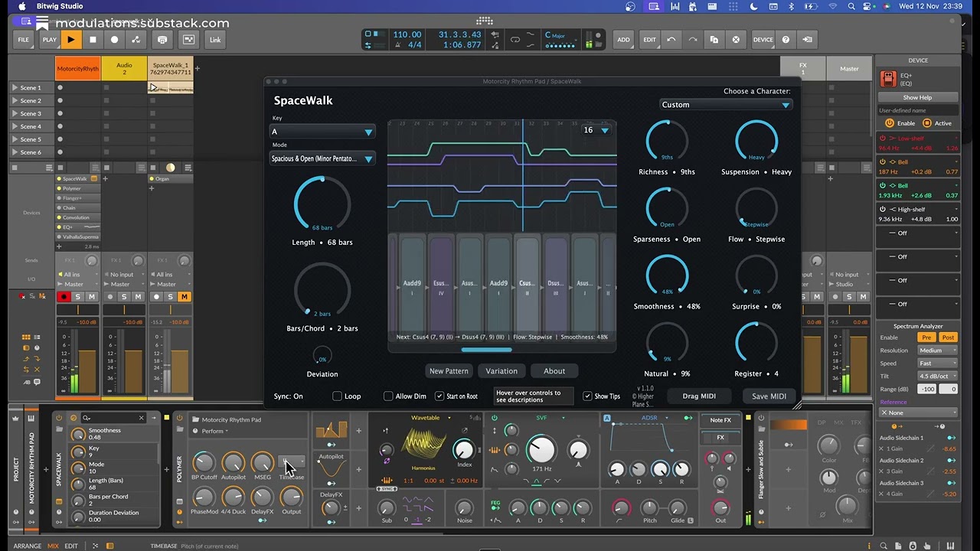Launch Scene 4 play triangle
This screenshot has height=551, width=980.
point(15,126)
